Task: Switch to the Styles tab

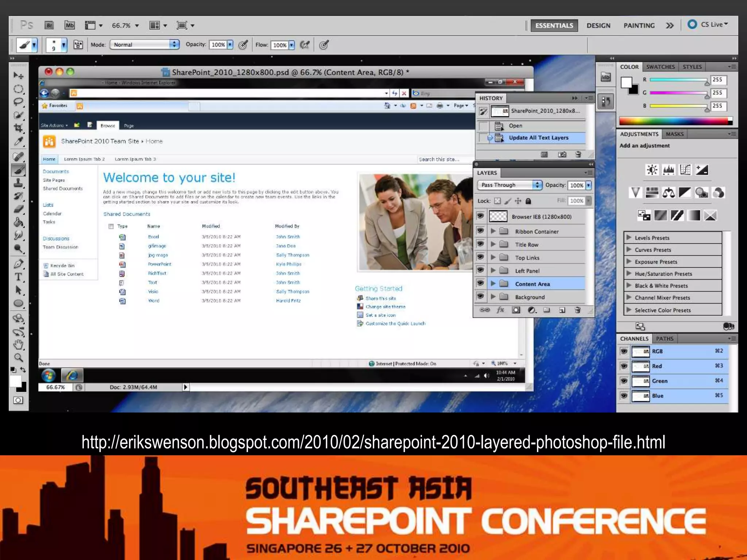Action: click(692, 67)
